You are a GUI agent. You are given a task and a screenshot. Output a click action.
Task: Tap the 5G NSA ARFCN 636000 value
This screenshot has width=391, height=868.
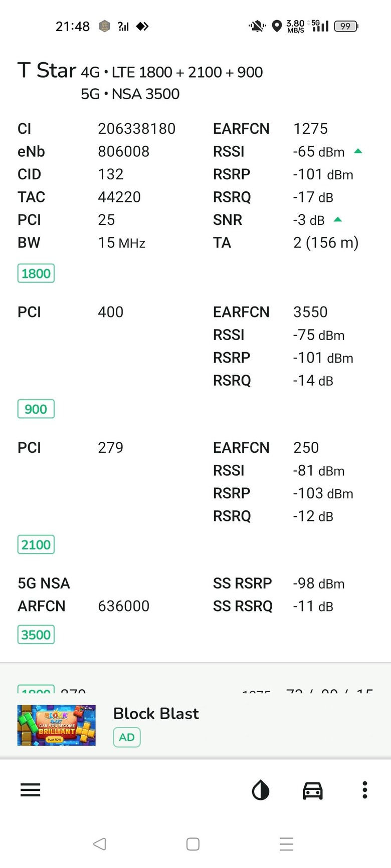[x=123, y=606]
